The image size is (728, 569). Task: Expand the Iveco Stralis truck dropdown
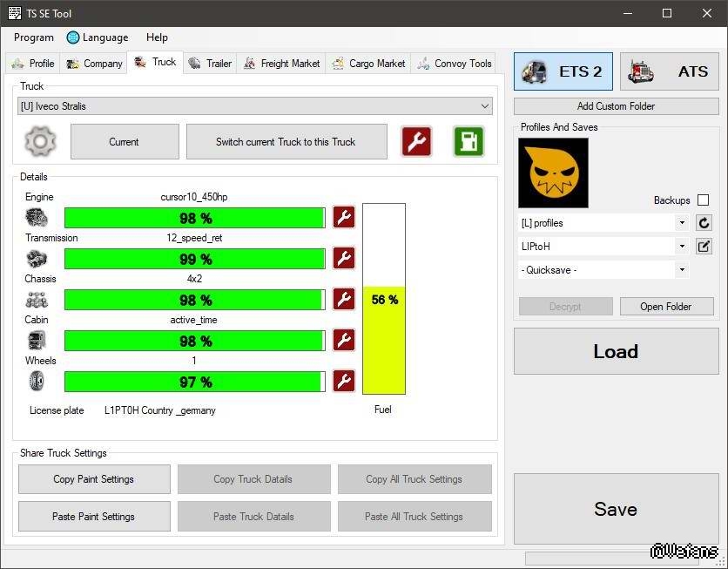tap(255, 106)
